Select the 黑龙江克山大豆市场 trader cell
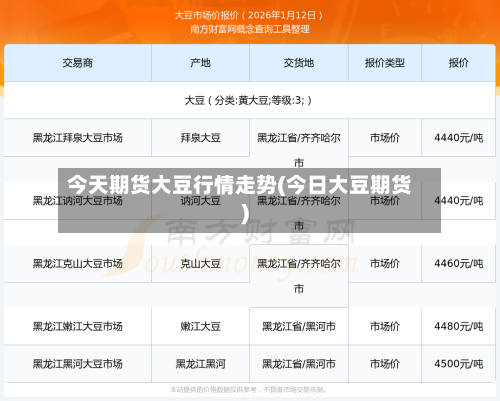The height and width of the screenshot is (401, 500). pyautogui.click(x=78, y=264)
